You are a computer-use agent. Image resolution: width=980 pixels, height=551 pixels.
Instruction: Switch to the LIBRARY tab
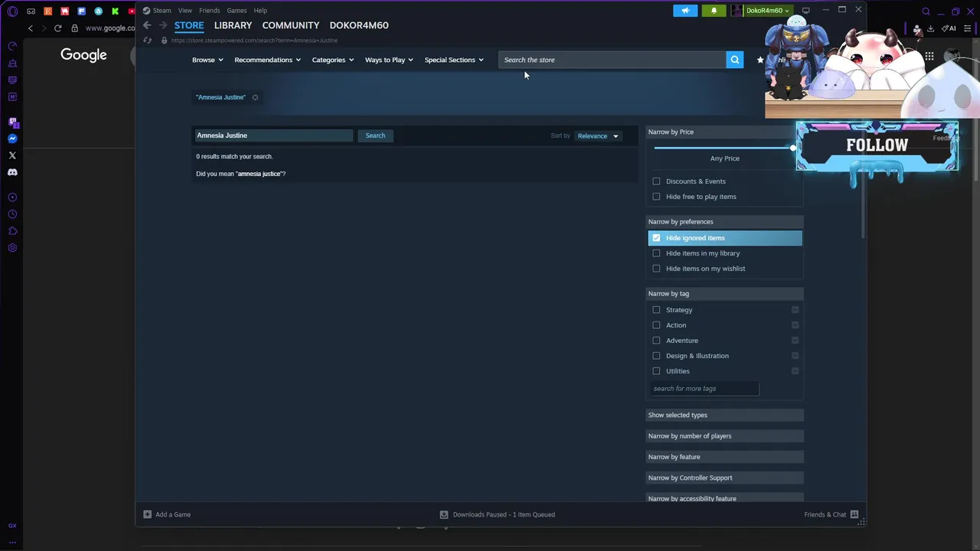233,25
